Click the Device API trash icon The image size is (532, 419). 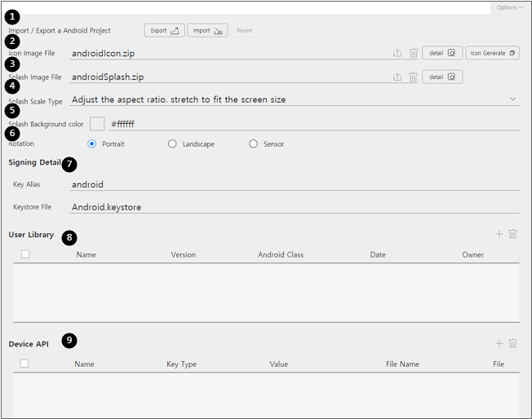coord(513,344)
